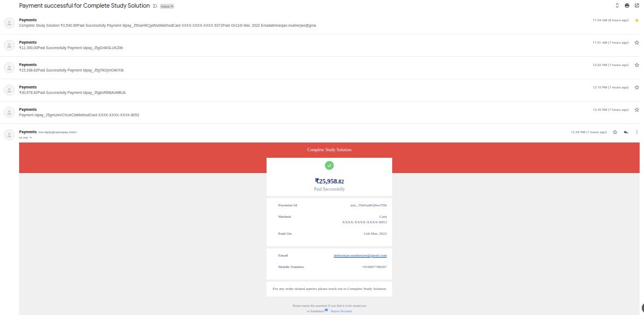Star the 11:51 AM Payments message

point(636,43)
